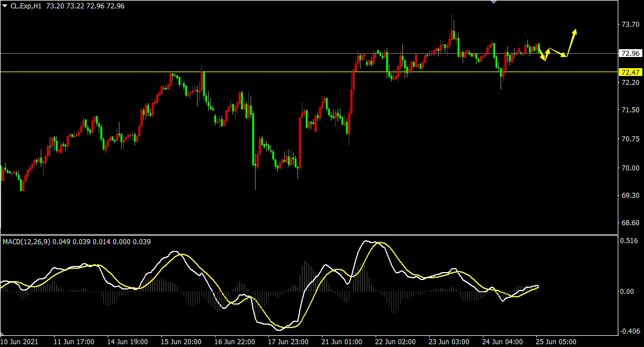Click the 25 Jun 05:00 time label
The width and height of the screenshot is (644, 347).
click(556, 342)
